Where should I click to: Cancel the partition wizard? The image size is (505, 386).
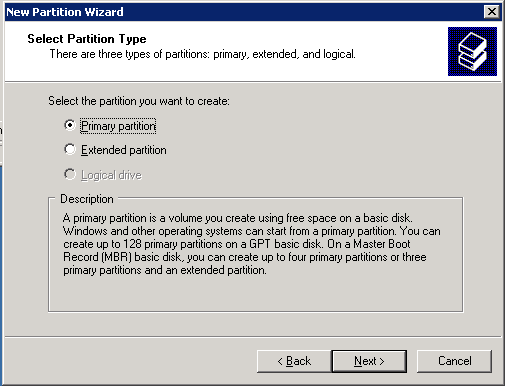coord(455,361)
